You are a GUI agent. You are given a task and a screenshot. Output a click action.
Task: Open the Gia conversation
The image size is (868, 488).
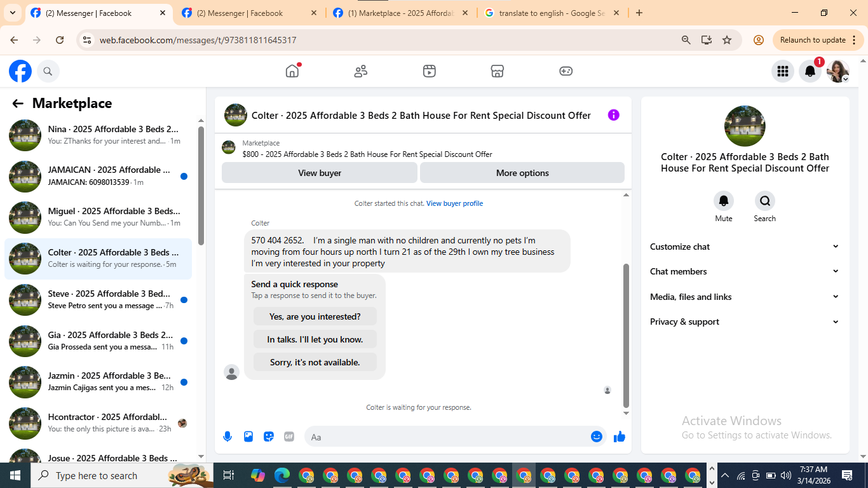point(98,341)
